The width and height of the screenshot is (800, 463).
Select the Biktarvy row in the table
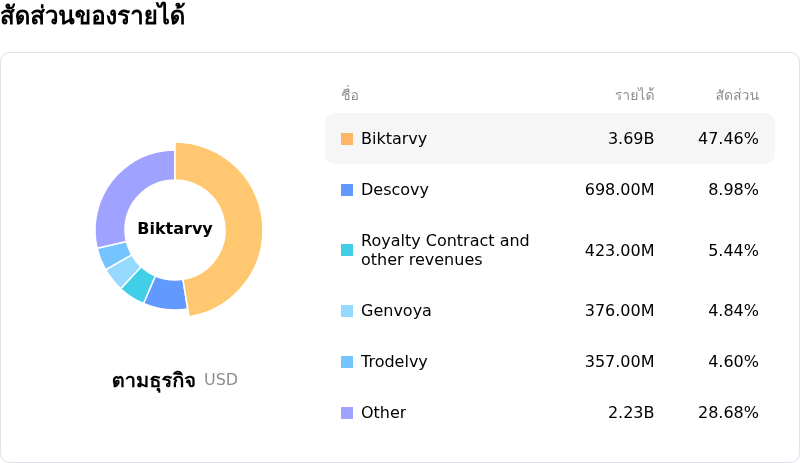click(x=549, y=139)
